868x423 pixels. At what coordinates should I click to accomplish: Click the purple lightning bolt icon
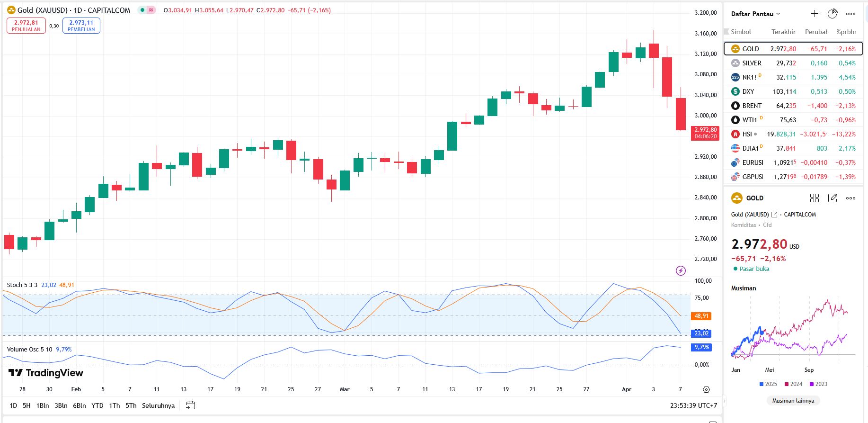pos(681,270)
